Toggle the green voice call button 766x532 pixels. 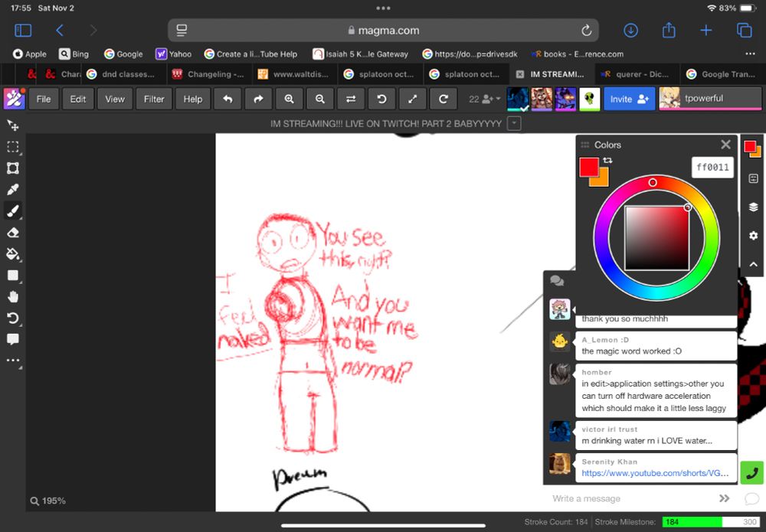pos(752,472)
